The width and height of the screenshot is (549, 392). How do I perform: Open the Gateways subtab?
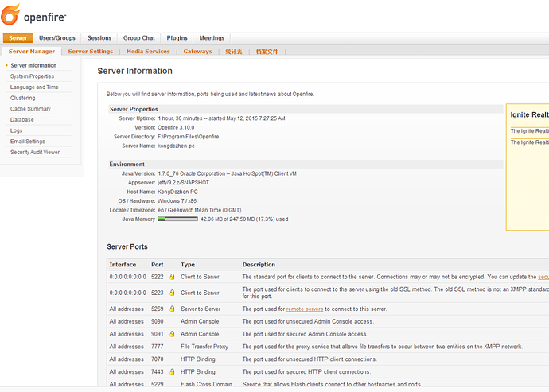click(197, 52)
